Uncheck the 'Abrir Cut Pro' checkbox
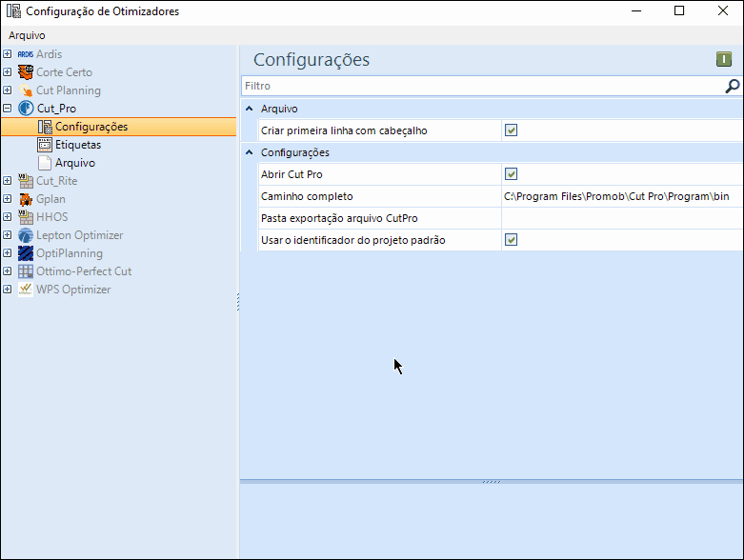Screen dimensions: 744x560 (x=511, y=174)
